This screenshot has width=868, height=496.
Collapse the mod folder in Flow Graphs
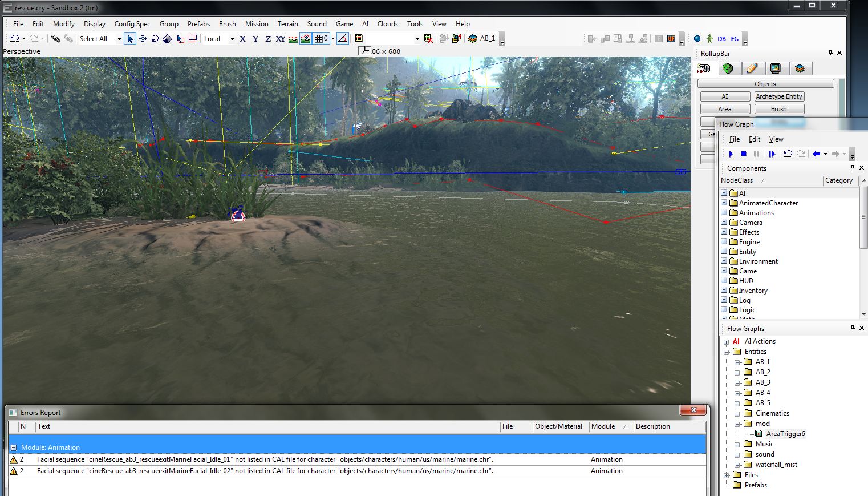(x=737, y=424)
